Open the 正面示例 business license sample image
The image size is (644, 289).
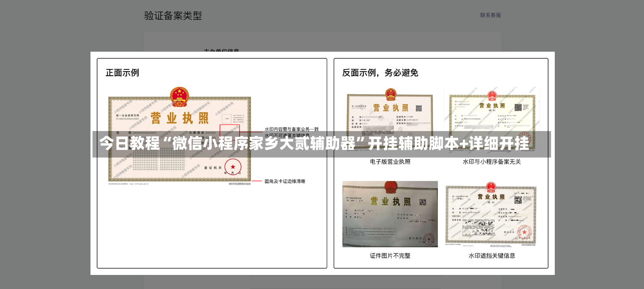[179, 136]
